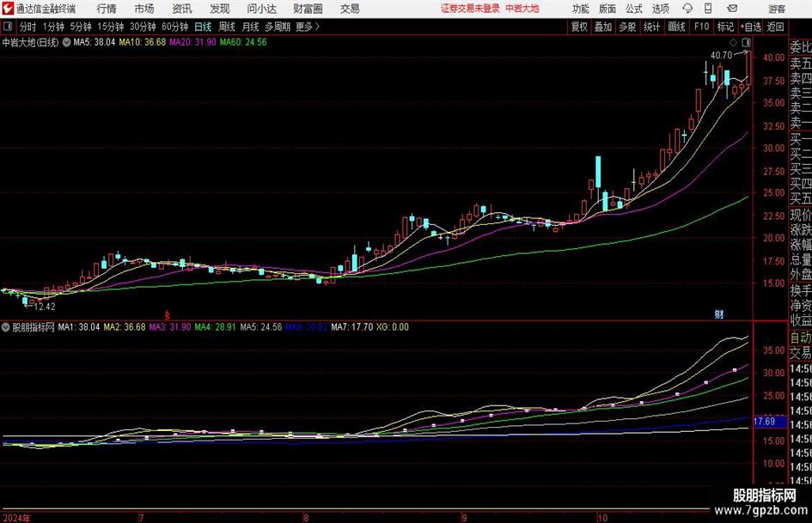Open the 市场 menu
Image resolution: width=812 pixels, height=523 pixels.
144,9
